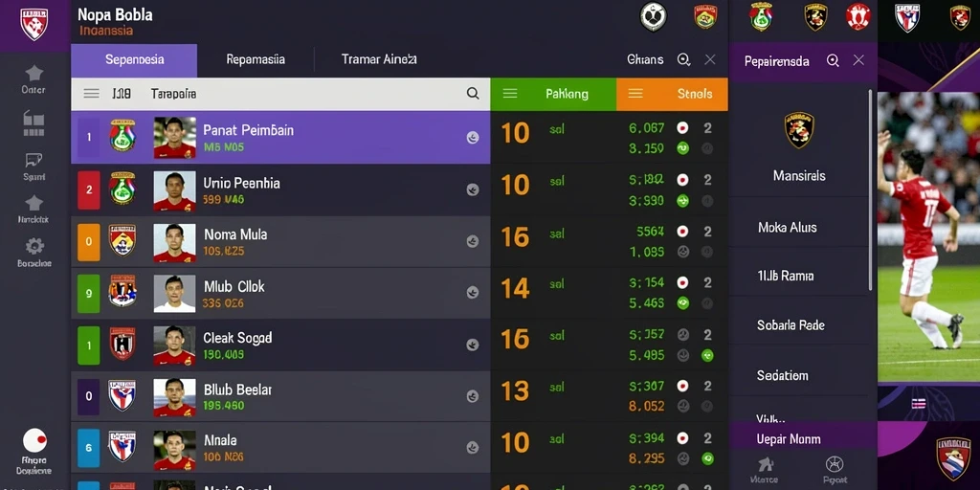Open the gear settings icon in left sidebar
Viewport: 980px width, 490px height.
pyautogui.click(x=33, y=246)
